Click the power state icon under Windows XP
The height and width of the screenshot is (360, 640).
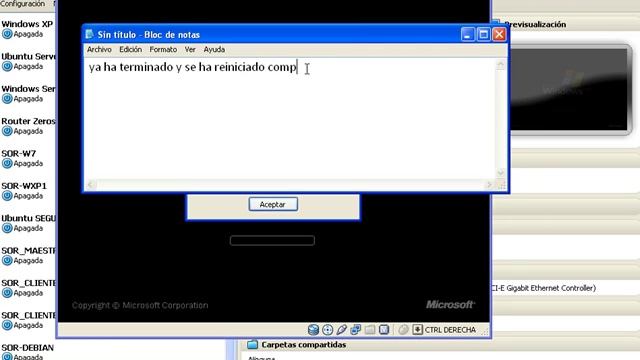click(x=7, y=34)
